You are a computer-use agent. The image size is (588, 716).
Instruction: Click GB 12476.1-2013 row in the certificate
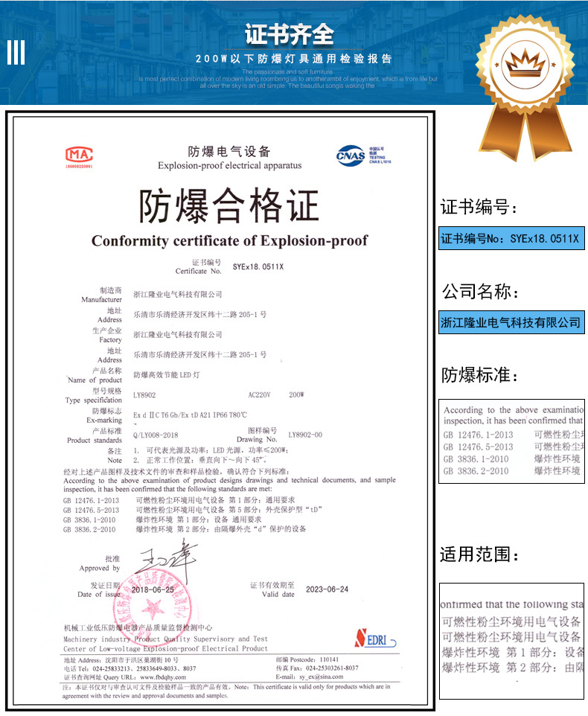179,500
